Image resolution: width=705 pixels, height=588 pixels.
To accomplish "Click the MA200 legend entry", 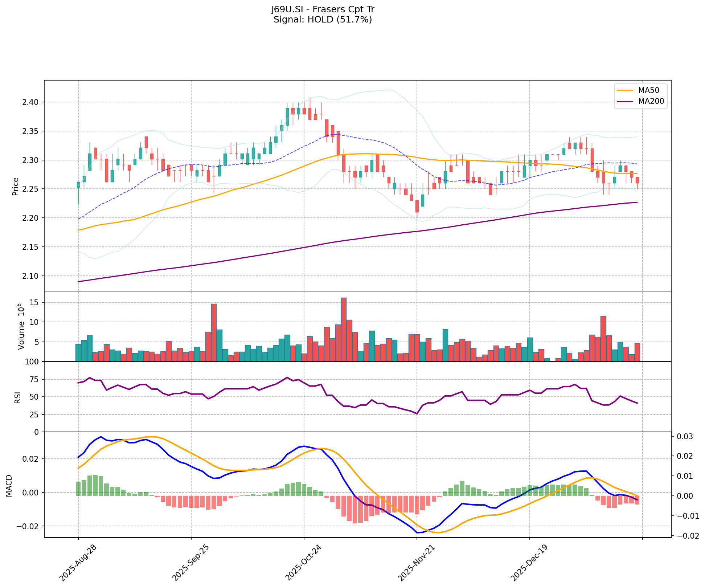I will tap(651, 101).
